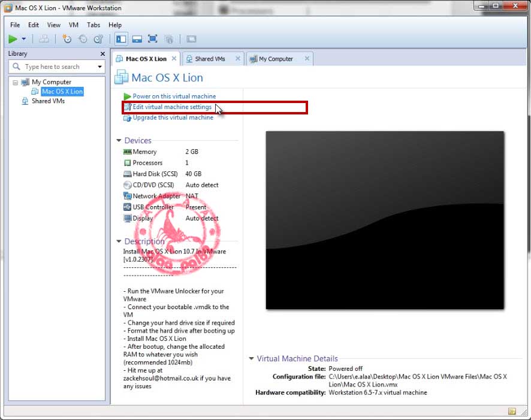Take a snapshot using the toolbar icon
This screenshot has width=531, height=420.
pos(67,40)
